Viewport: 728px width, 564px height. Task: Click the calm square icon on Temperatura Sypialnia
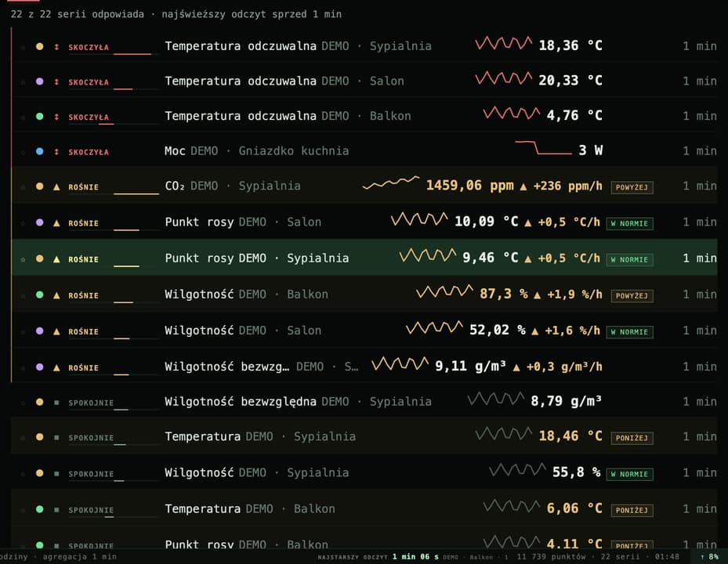point(56,437)
